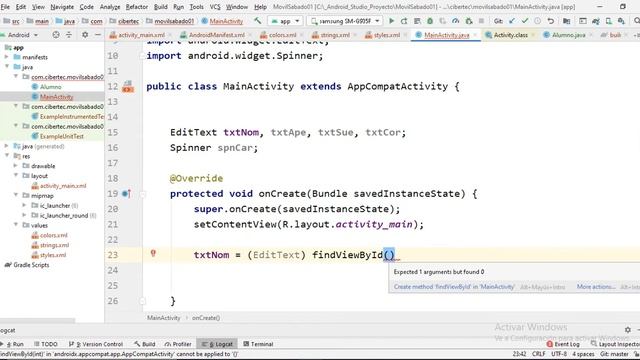
Task: Click the Apply Changes and Restart Activity icon
Action: [x=404, y=21]
